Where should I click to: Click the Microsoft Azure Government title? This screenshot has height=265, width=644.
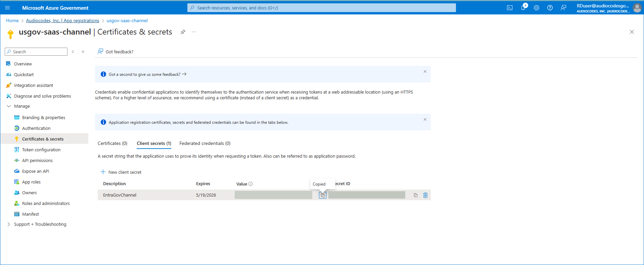55,8
